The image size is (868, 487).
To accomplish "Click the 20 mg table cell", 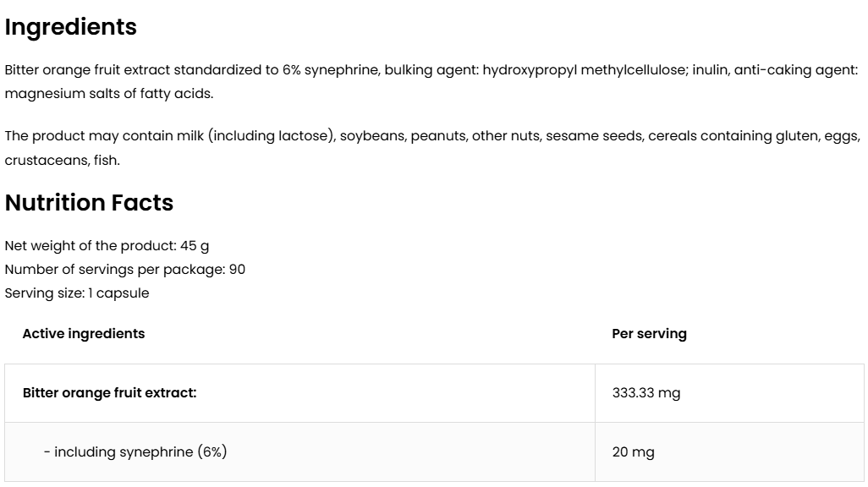I will pos(633,452).
